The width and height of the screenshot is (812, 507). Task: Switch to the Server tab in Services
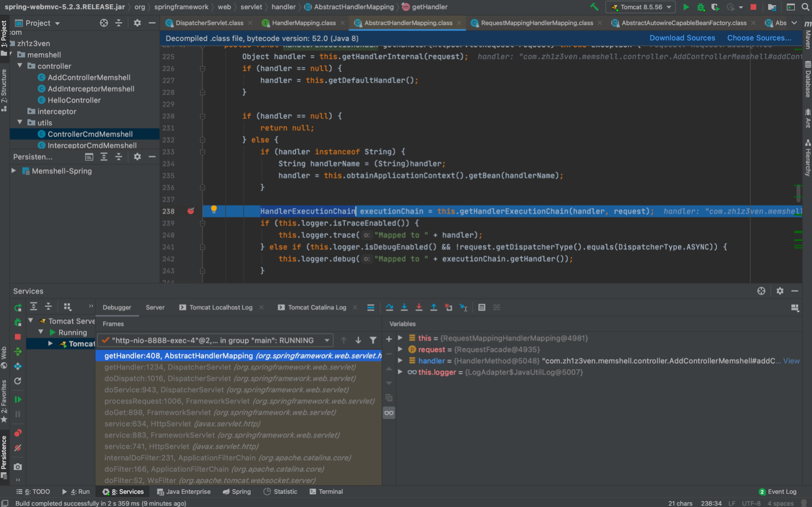click(155, 307)
